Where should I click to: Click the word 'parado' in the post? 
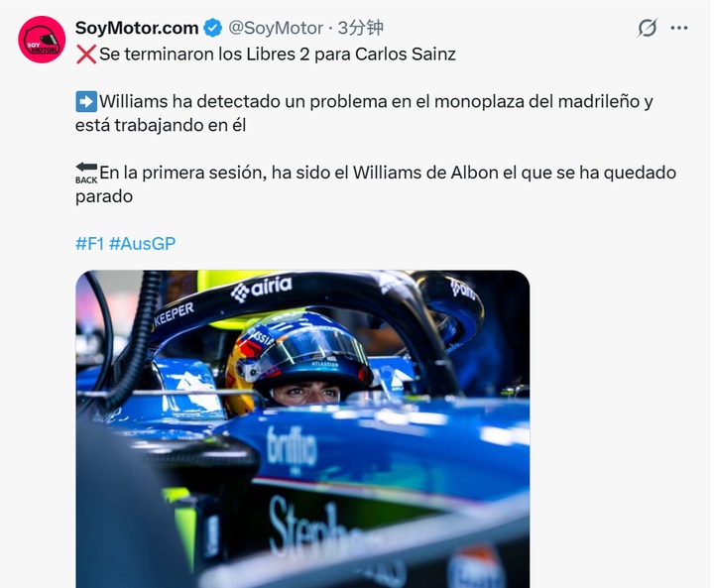tap(104, 196)
